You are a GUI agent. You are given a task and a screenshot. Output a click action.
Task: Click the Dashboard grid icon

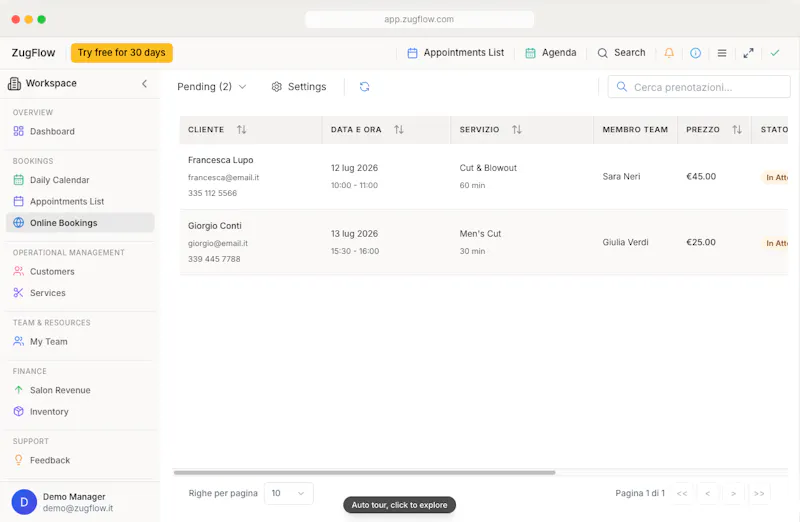18,131
